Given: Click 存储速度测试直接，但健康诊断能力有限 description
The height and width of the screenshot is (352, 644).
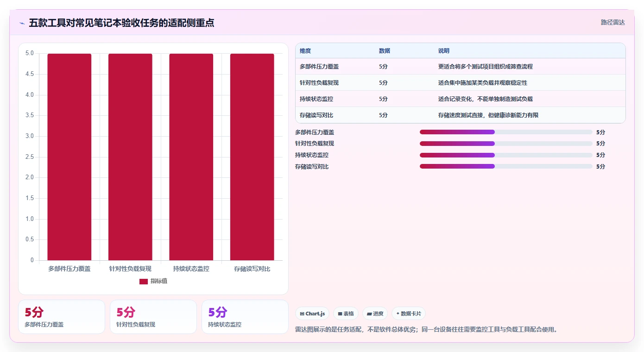Looking at the screenshot, I should tap(488, 115).
